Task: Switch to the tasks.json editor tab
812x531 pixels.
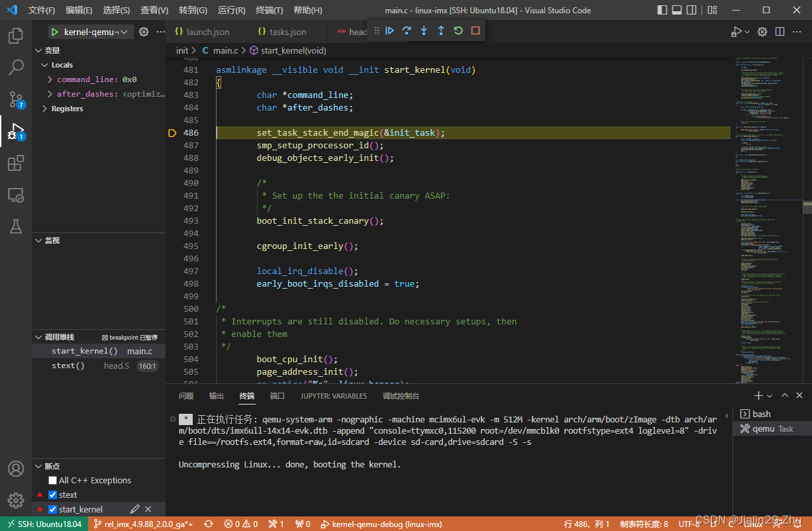Action: pos(286,32)
